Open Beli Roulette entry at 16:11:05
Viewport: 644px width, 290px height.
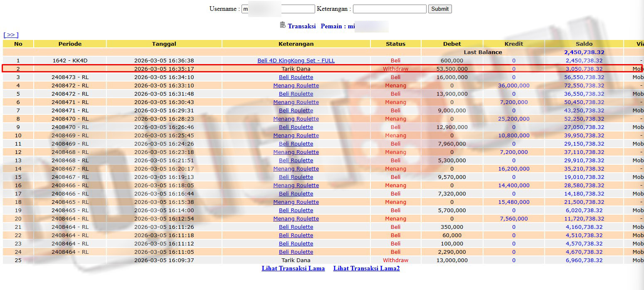(x=296, y=252)
